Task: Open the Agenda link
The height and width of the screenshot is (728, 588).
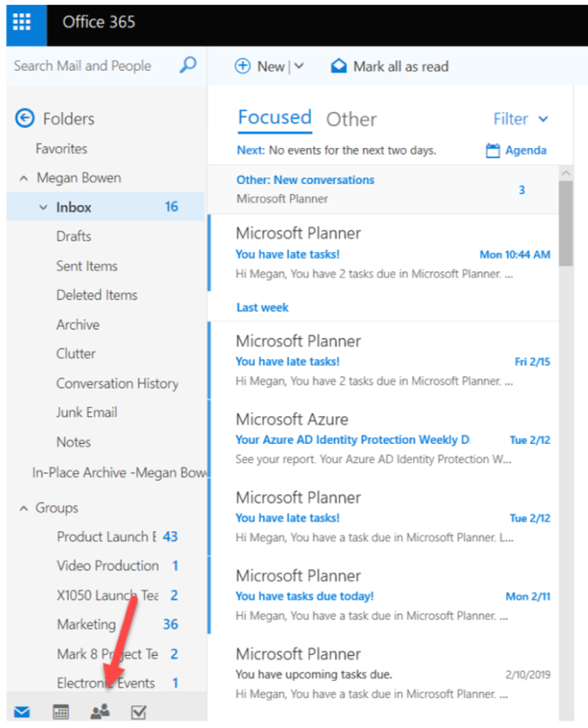Action: pyautogui.click(x=526, y=150)
